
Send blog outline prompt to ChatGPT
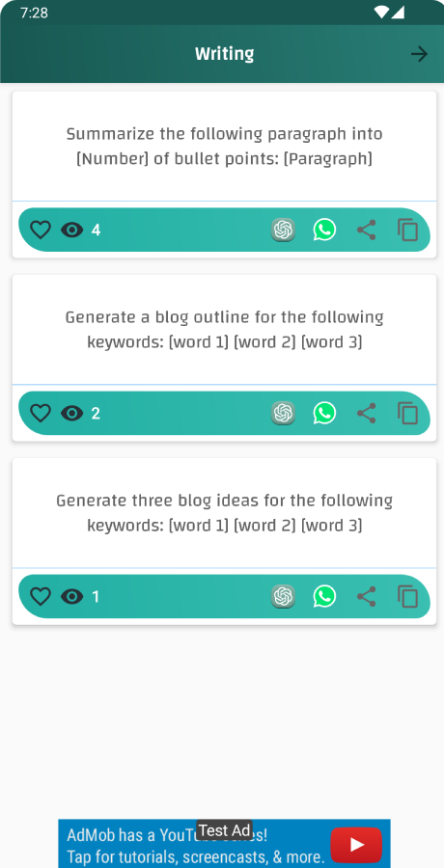[283, 413]
